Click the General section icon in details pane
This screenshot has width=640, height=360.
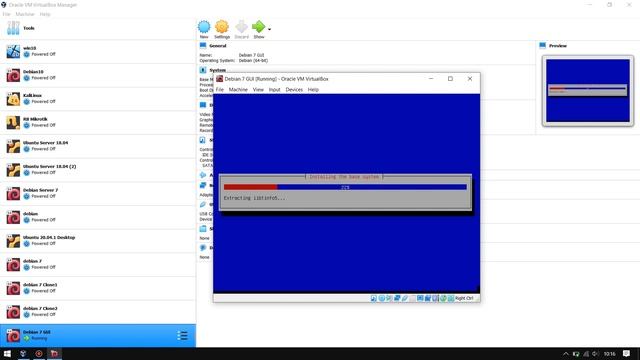pos(203,45)
